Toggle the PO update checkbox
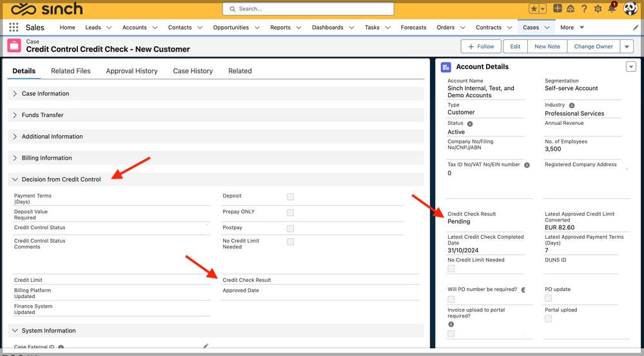Screen dimensions: 644x356 click(549, 298)
